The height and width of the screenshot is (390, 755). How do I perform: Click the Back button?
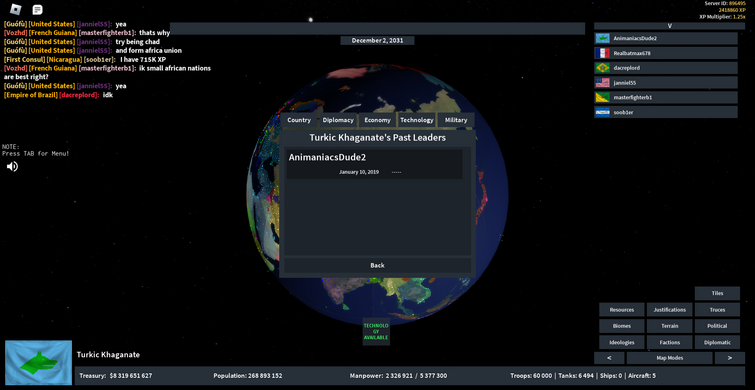pyautogui.click(x=378, y=265)
